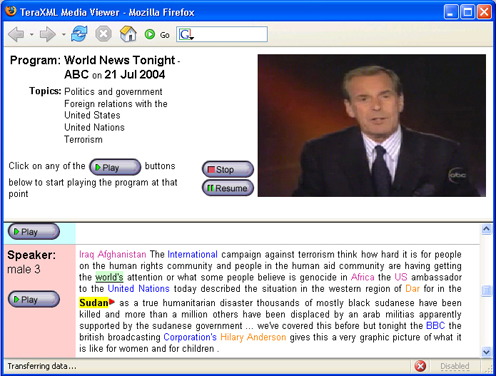Click the United Nations link in transcript
This screenshot has width=496, height=376.
point(139,288)
